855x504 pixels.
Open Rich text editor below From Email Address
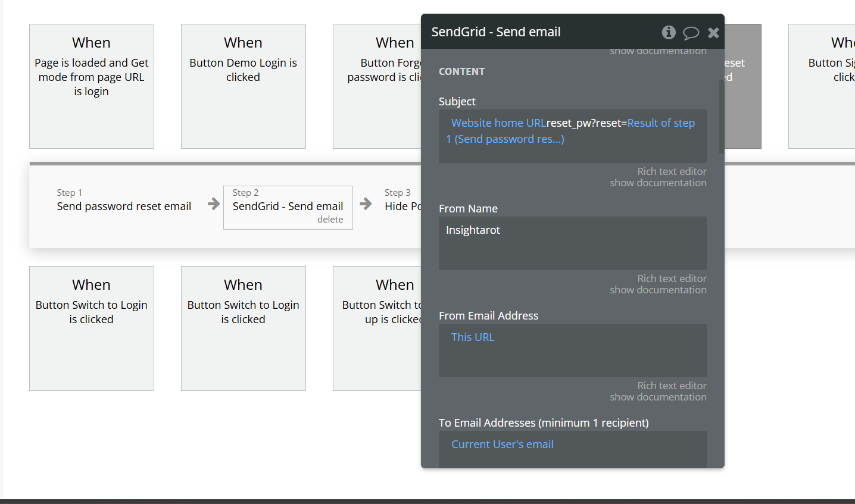pos(672,386)
